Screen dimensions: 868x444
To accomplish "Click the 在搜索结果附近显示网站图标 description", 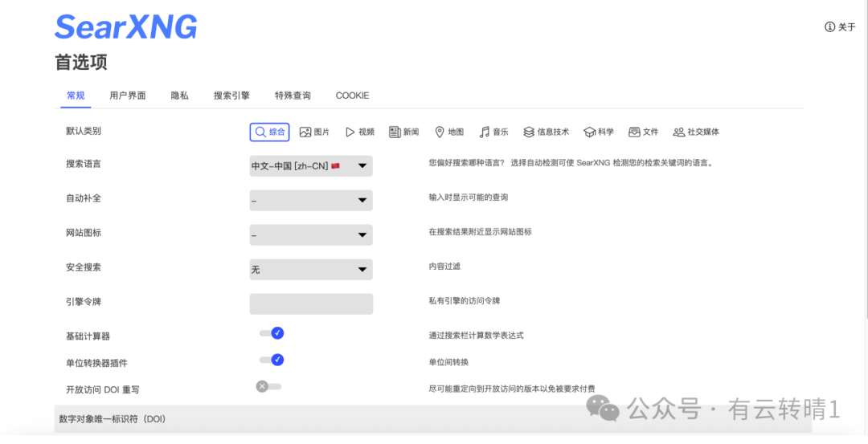I will click(480, 232).
